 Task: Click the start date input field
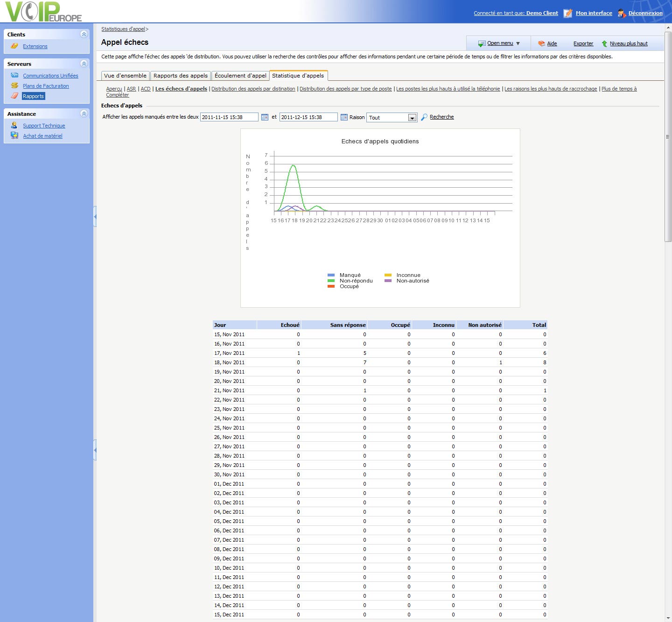point(229,117)
